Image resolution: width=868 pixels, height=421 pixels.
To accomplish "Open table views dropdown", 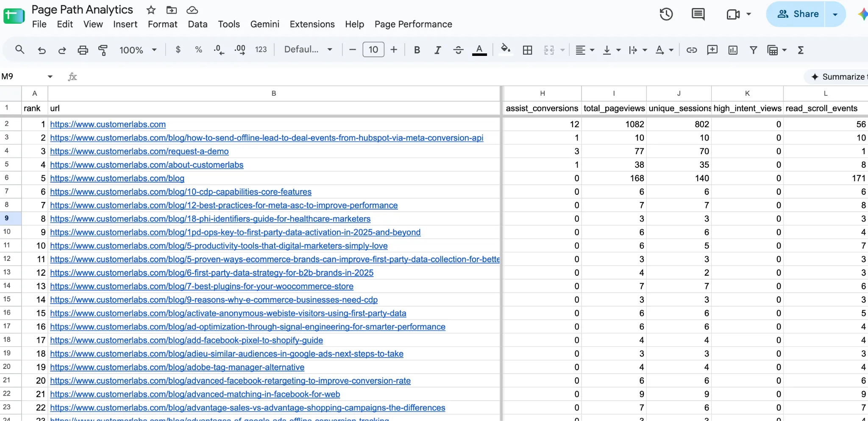I will (777, 50).
